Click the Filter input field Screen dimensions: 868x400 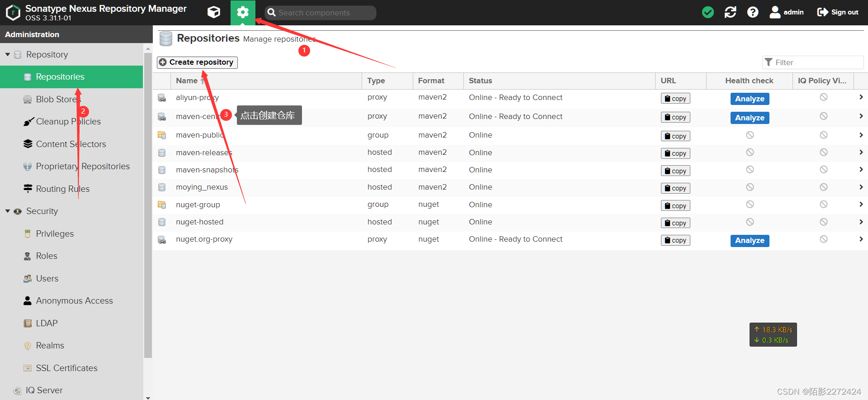point(813,62)
